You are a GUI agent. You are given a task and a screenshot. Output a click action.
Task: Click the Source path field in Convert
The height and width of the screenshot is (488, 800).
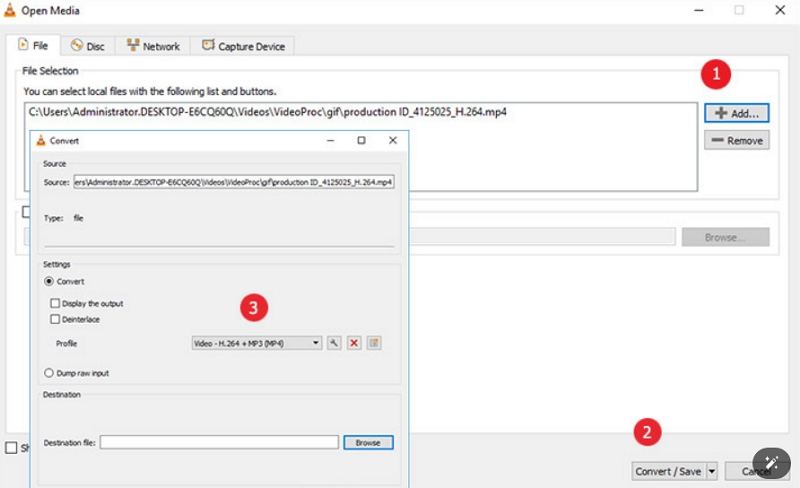click(x=234, y=182)
